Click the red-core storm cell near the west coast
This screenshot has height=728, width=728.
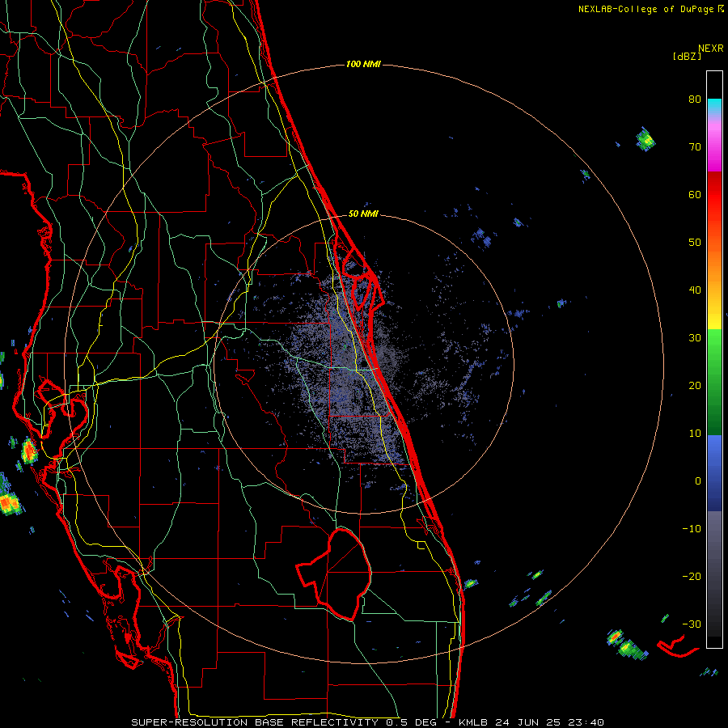[x=29, y=451]
